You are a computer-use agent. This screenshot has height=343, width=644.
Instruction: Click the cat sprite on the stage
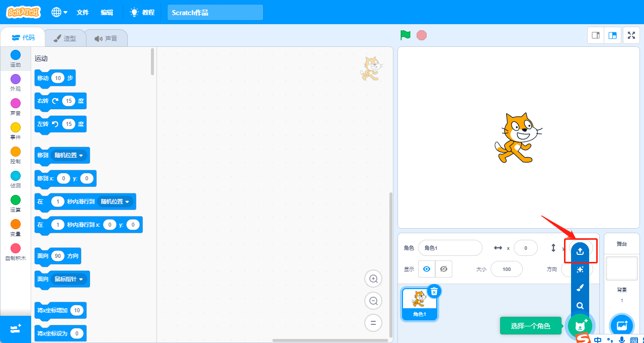(518, 138)
